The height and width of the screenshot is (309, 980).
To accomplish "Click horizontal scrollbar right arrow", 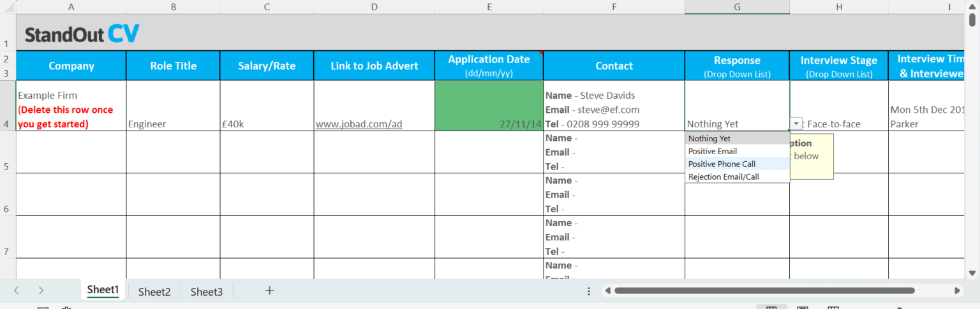I will (x=957, y=291).
